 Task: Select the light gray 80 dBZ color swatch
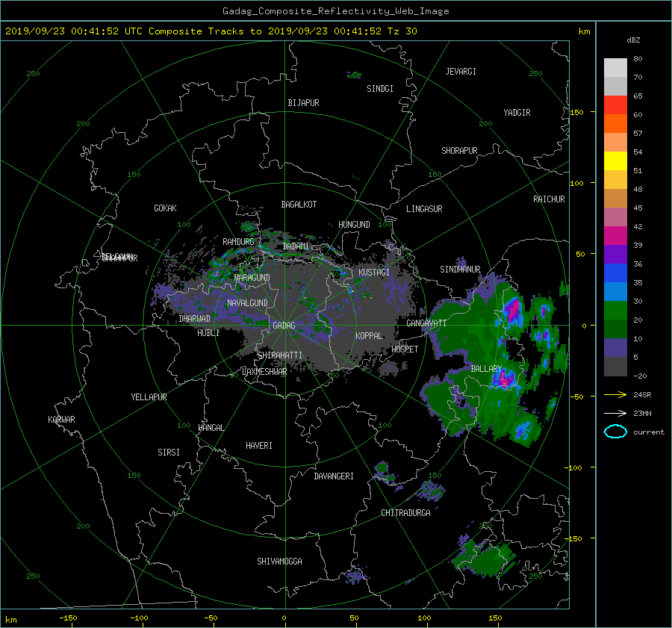[x=615, y=67]
